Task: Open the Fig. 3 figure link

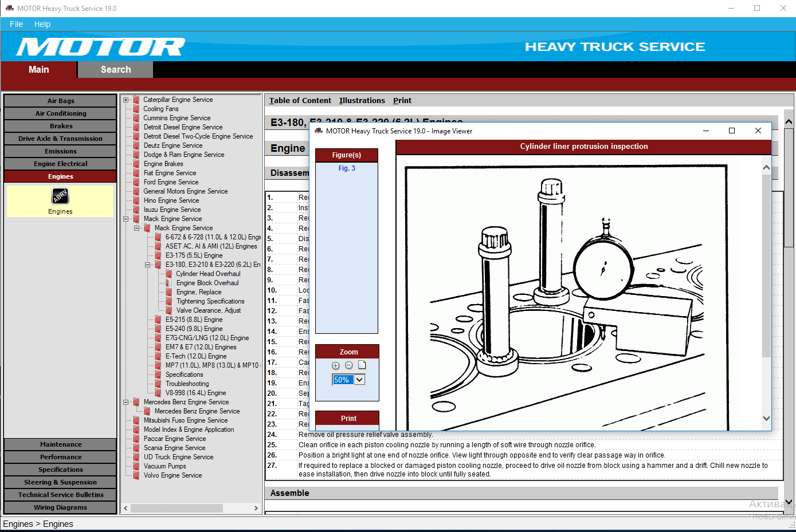Action: tap(346, 168)
